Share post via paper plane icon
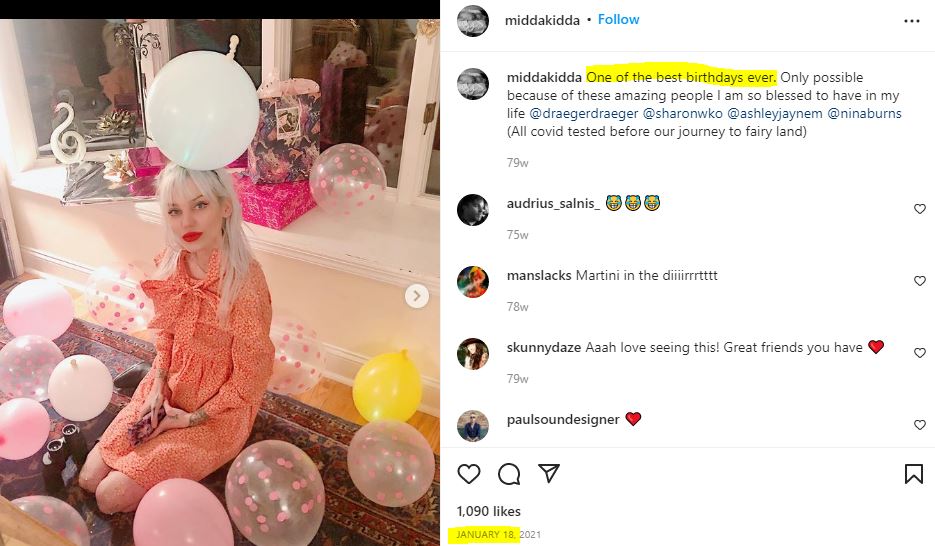 click(549, 473)
